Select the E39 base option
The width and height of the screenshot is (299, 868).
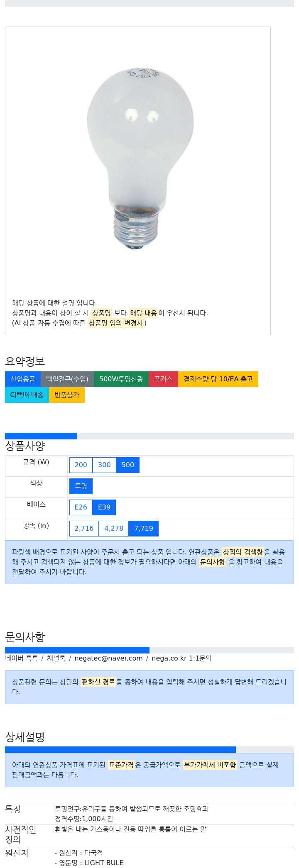pos(104,507)
